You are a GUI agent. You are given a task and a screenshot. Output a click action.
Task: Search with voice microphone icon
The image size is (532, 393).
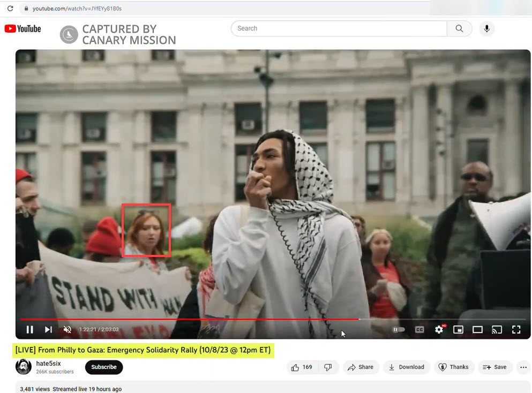pyautogui.click(x=486, y=29)
